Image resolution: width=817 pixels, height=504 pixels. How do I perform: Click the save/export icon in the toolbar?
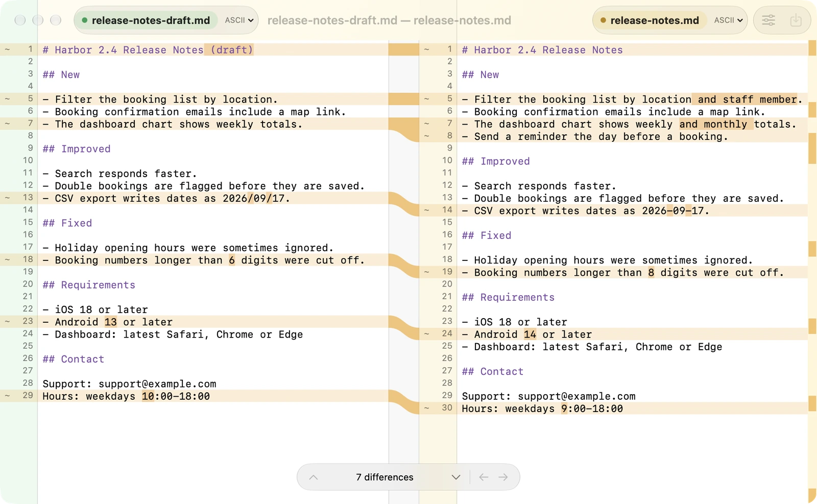coord(796,20)
